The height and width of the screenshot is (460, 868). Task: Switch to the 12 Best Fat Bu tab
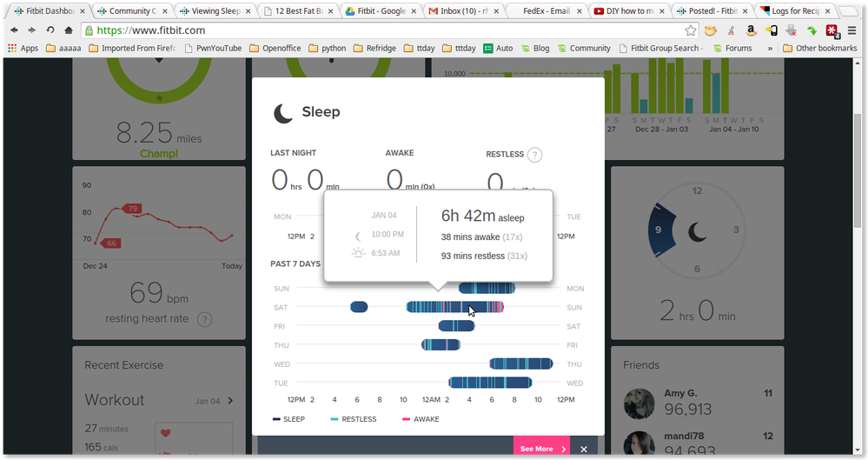click(x=294, y=11)
